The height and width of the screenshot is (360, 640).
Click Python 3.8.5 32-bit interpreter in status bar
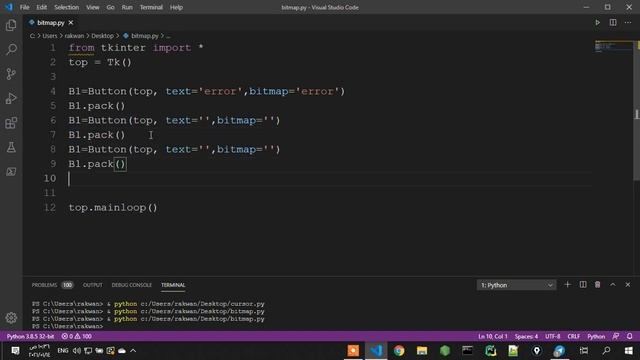click(30, 336)
